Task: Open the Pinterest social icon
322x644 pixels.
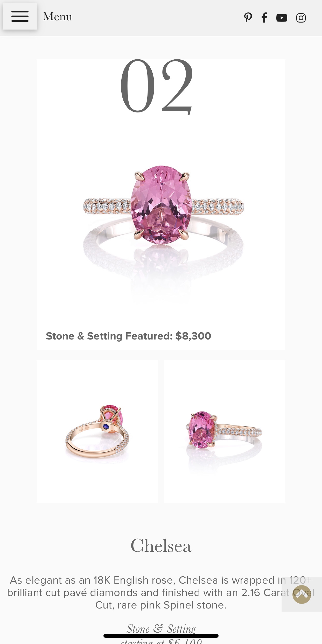Action: (248, 18)
